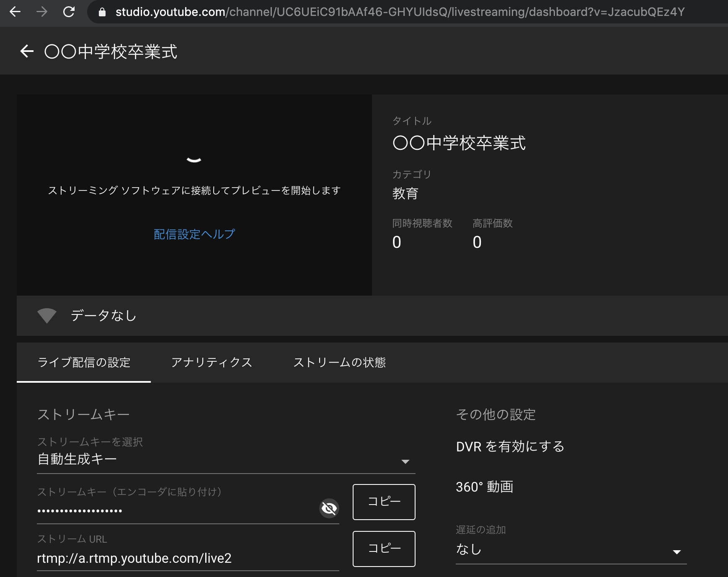
Task: Return via the arrow beside 〇〇中学校卒業式 header
Action: point(27,52)
